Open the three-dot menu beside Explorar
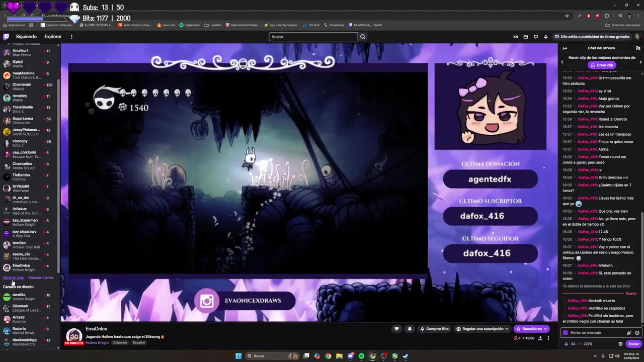Screen dimensions: 644x362 [x=71, y=37]
